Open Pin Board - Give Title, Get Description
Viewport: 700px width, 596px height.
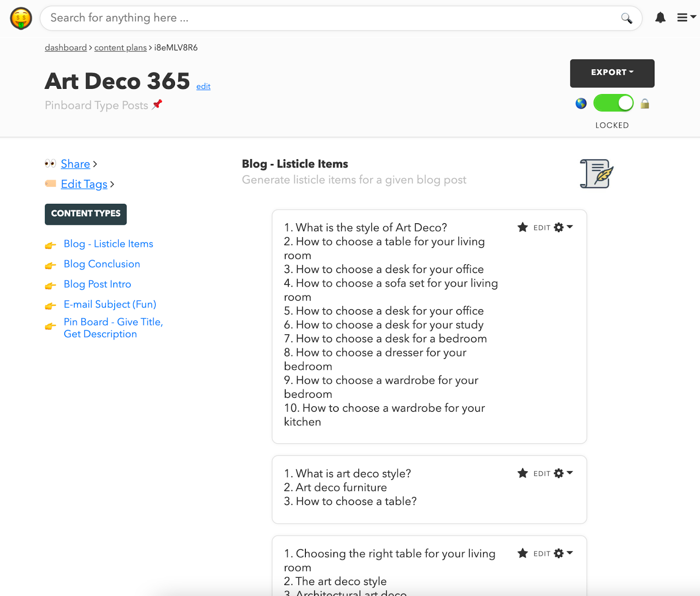coord(113,328)
